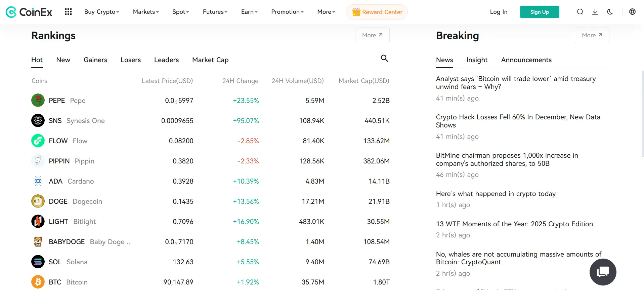Open the Reward Center button
The height and width of the screenshot is (305, 644).
pos(377,12)
